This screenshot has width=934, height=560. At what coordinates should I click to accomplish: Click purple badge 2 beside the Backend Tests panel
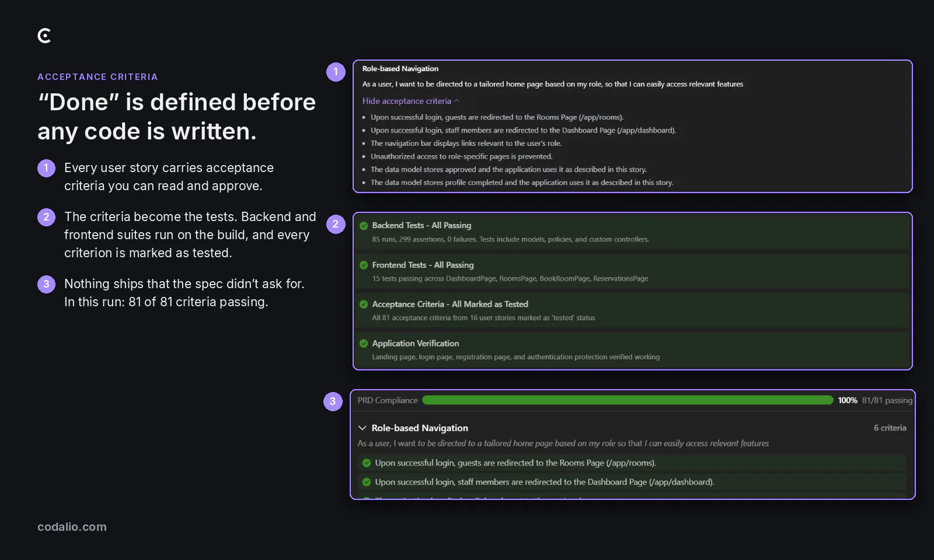tap(336, 224)
